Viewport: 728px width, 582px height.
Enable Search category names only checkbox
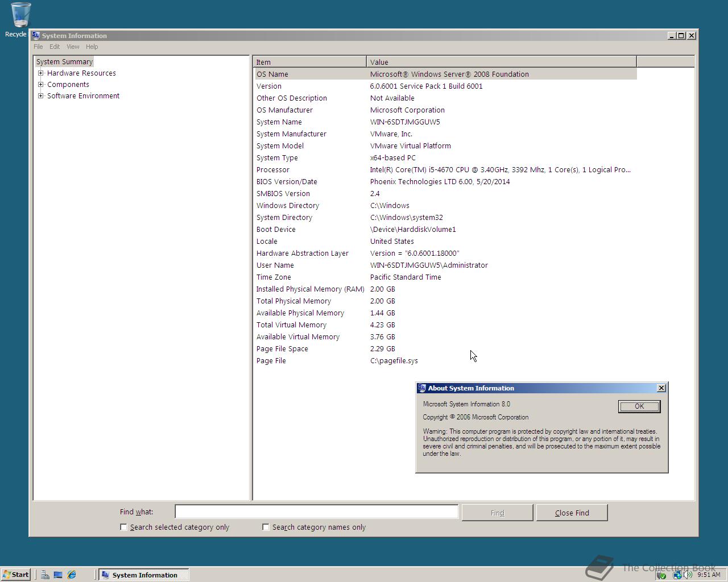(266, 527)
